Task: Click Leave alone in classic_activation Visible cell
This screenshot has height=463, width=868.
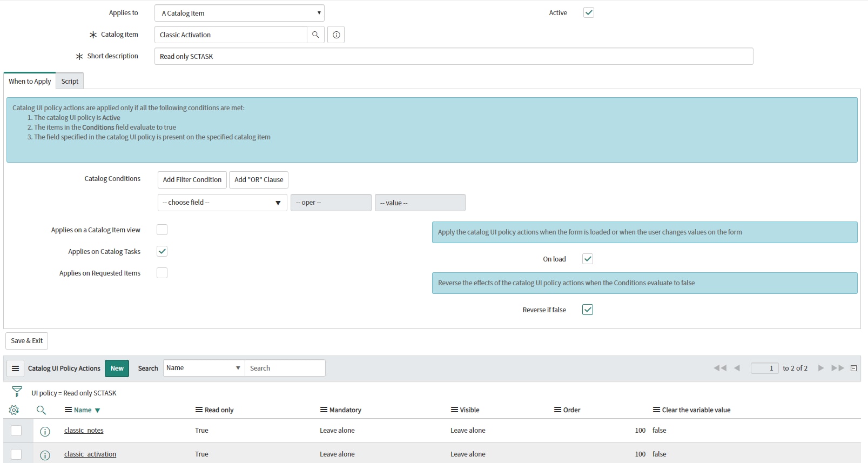Action: point(468,454)
